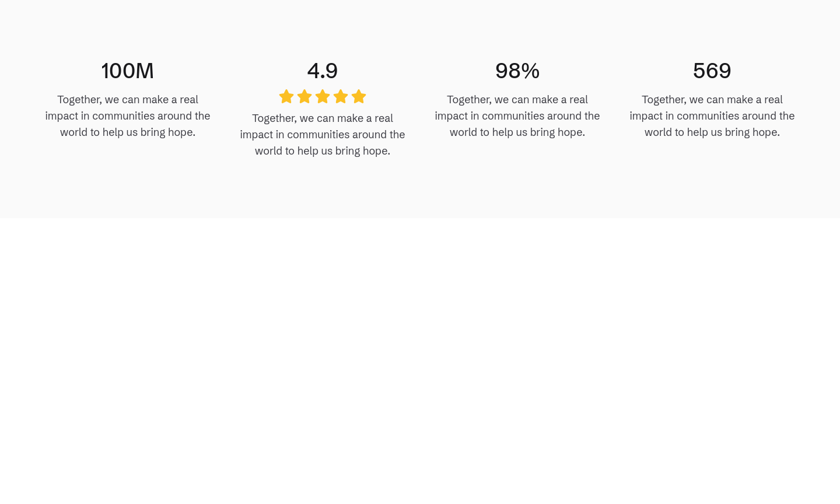Click the 569 statistic heading
This screenshot has height=504, width=840.
tap(712, 71)
